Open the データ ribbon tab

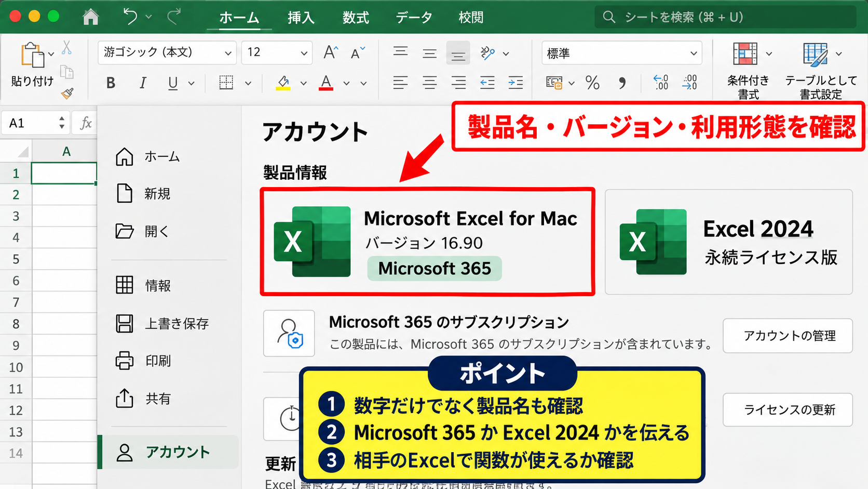[x=414, y=18]
